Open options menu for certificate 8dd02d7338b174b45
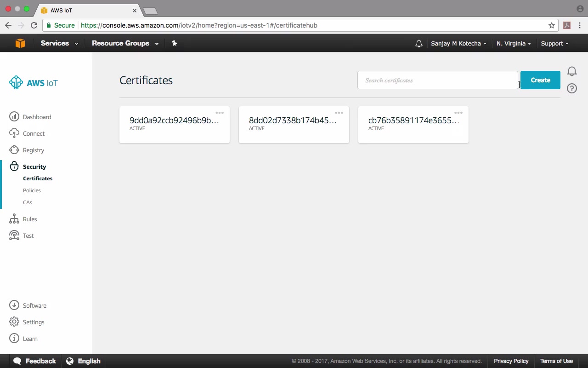 tap(339, 113)
